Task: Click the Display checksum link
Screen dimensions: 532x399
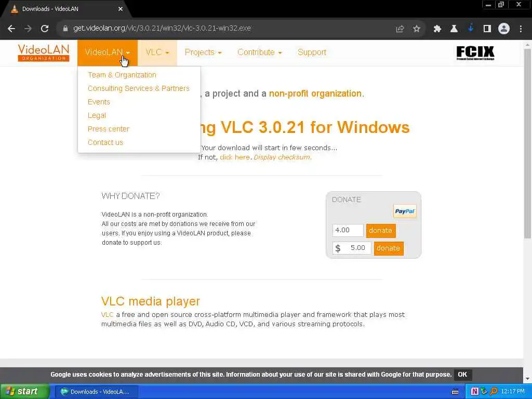Action: 282,157
